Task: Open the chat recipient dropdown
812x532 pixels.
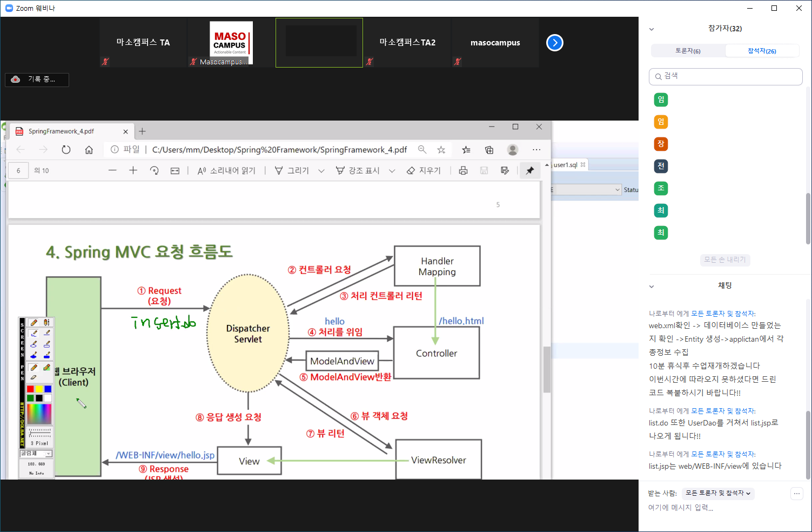Action: pos(717,493)
